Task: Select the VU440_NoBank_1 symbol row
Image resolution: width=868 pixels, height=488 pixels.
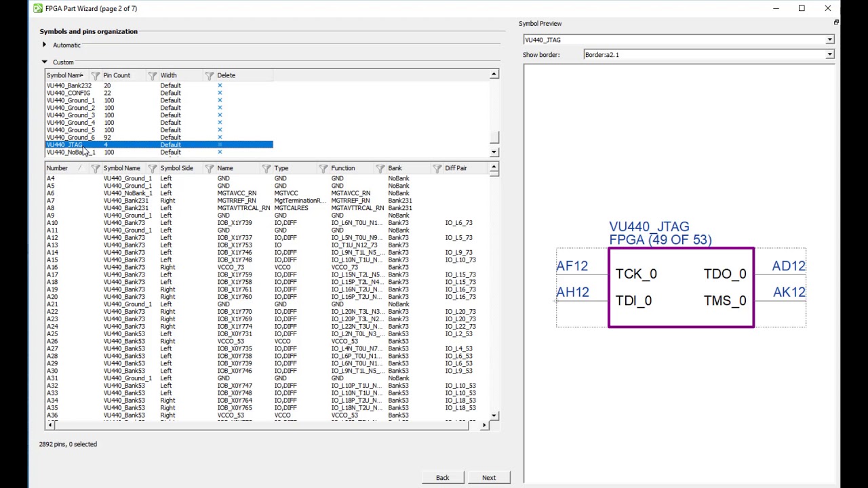Action: coord(159,152)
